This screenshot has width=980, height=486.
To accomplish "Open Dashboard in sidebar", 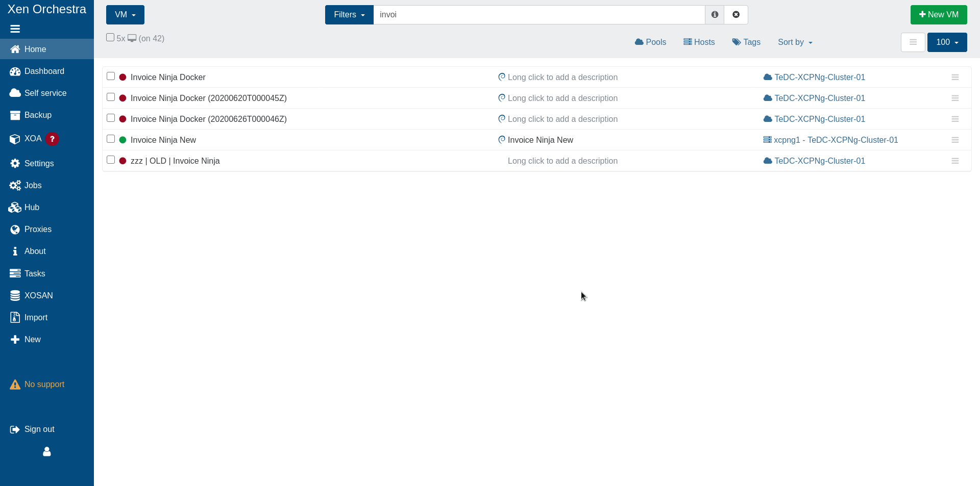I will click(47, 71).
